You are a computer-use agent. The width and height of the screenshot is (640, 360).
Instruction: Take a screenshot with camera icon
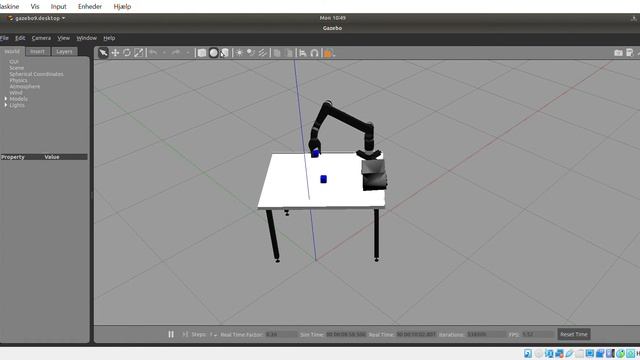[x=618, y=53]
